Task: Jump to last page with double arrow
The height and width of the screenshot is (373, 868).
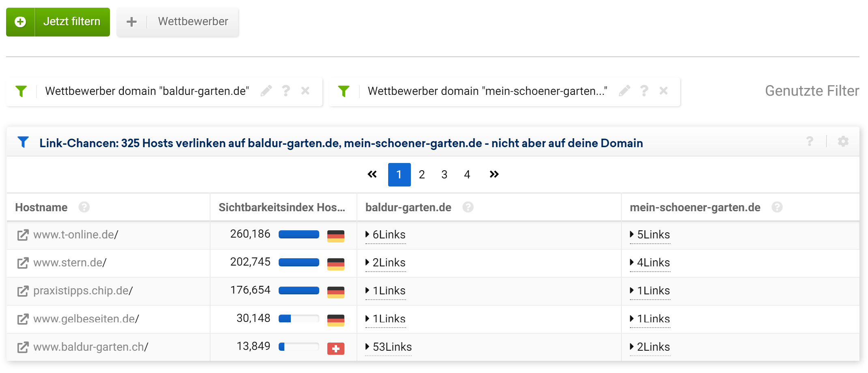Action: 494,175
